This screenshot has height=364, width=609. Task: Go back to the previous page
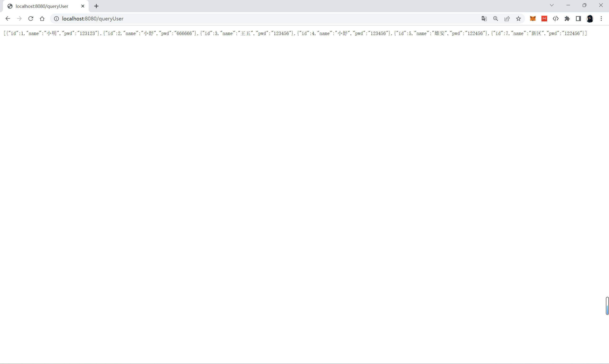8,19
